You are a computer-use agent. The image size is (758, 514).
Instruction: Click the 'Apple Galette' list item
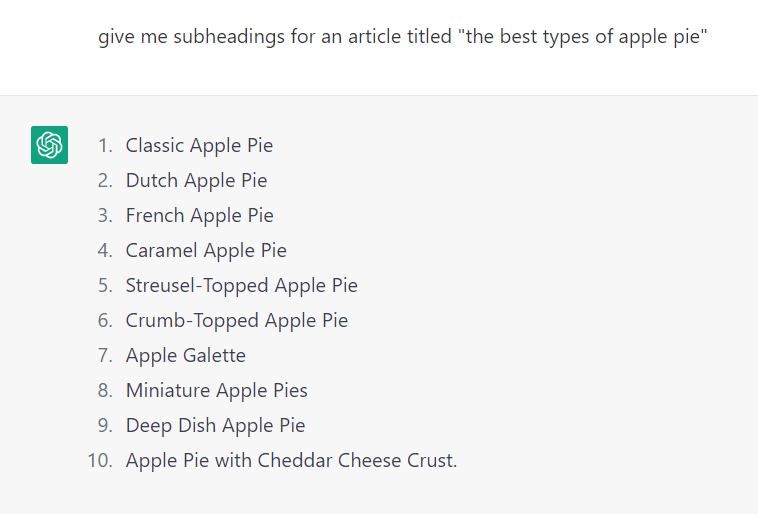click(186, 355)
